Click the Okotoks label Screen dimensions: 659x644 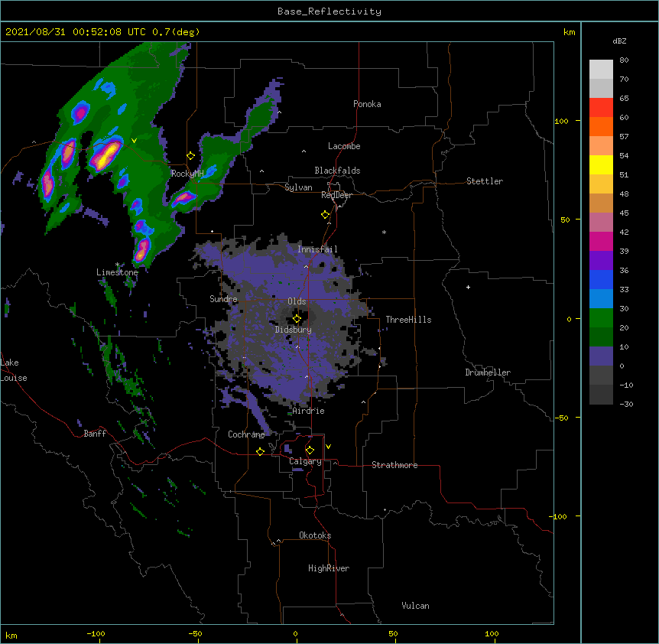coord(315,535)
